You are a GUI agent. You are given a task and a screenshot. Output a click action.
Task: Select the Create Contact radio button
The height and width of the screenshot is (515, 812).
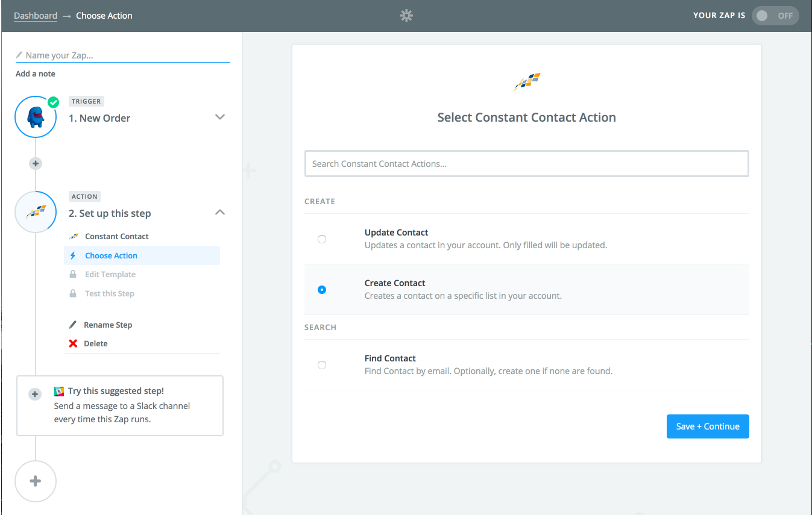322,290
